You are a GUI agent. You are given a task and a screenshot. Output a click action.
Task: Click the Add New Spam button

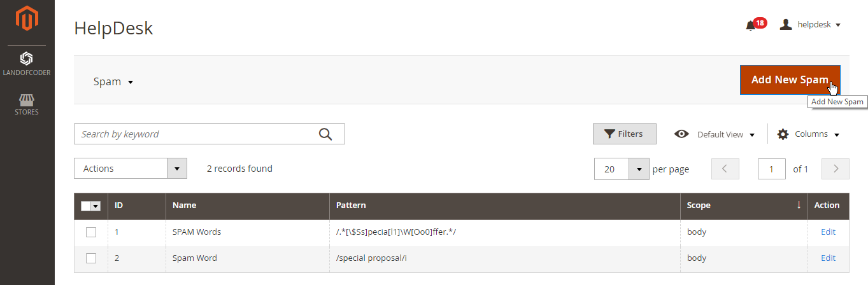790,80
